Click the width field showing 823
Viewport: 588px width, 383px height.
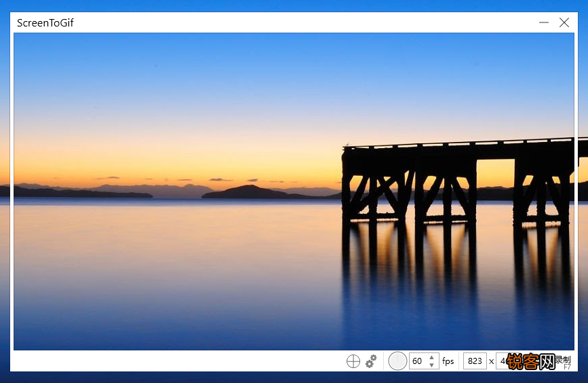click(475, 361)
